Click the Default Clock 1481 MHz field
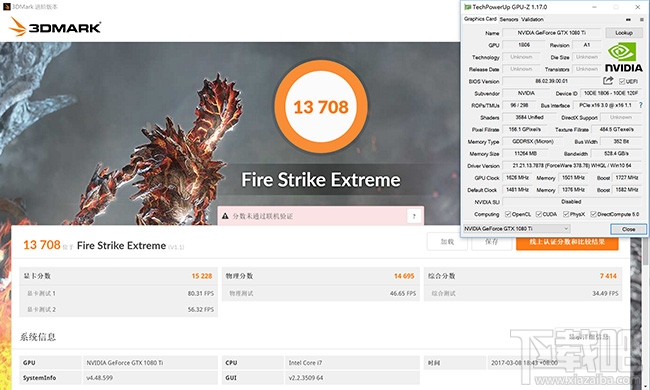 [x=517, y=190]
